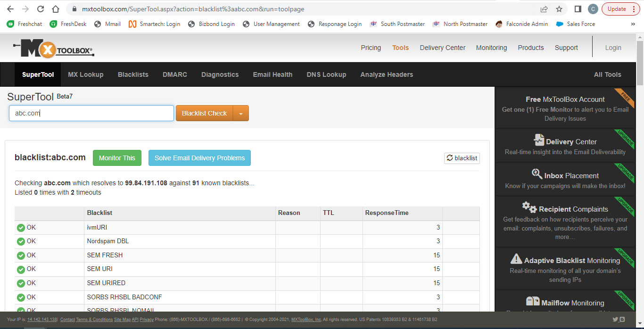Open Support in top navigation
Screen dimensions: 644x329
[566, 48]
